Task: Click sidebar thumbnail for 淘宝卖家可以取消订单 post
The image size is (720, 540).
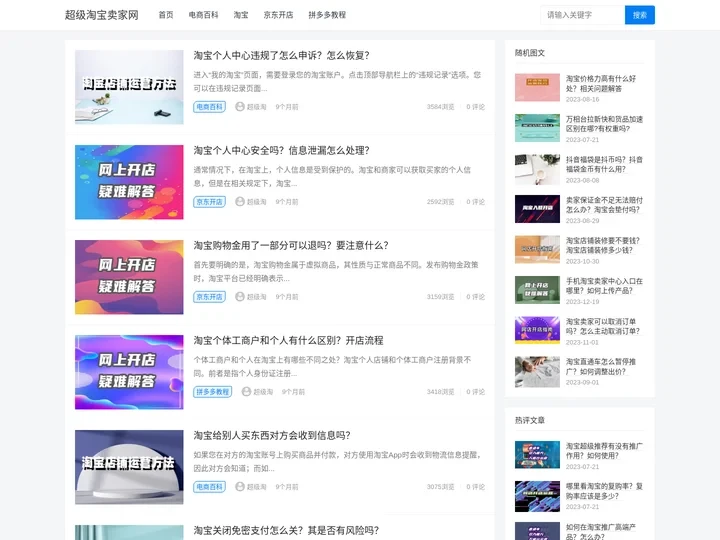Action: click(537, 330)
